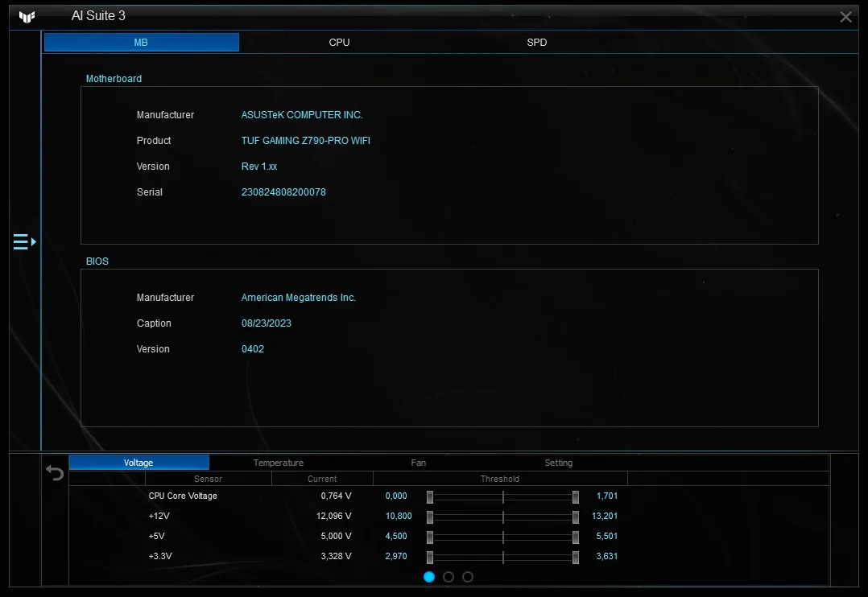The height and width of the screenshot is (597, 868).
Task: Open the Setting tab
Action: coord(559,463)
